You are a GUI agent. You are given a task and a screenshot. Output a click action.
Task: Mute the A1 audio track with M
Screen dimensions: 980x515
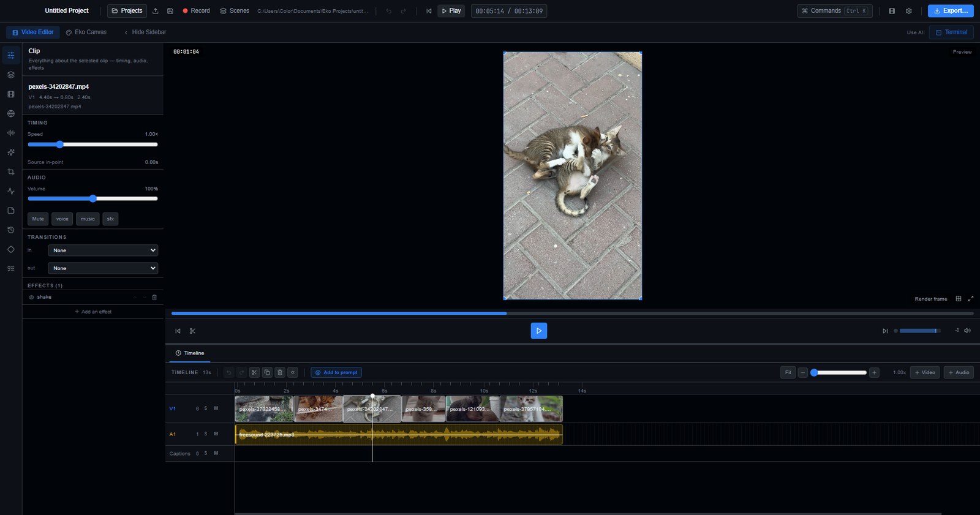[x=216, y=434]
